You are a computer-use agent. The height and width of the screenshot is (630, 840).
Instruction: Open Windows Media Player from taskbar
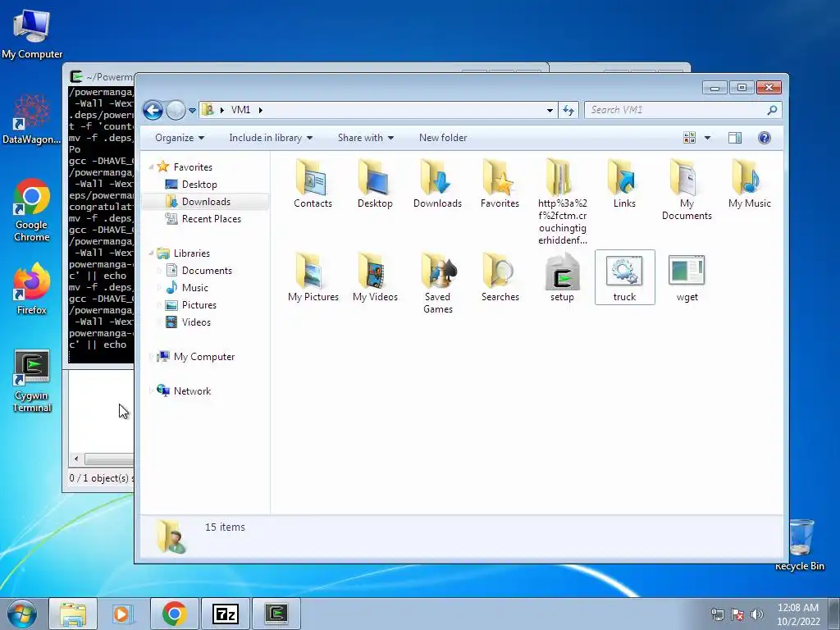pyautogui.click(x=123, y=614)
